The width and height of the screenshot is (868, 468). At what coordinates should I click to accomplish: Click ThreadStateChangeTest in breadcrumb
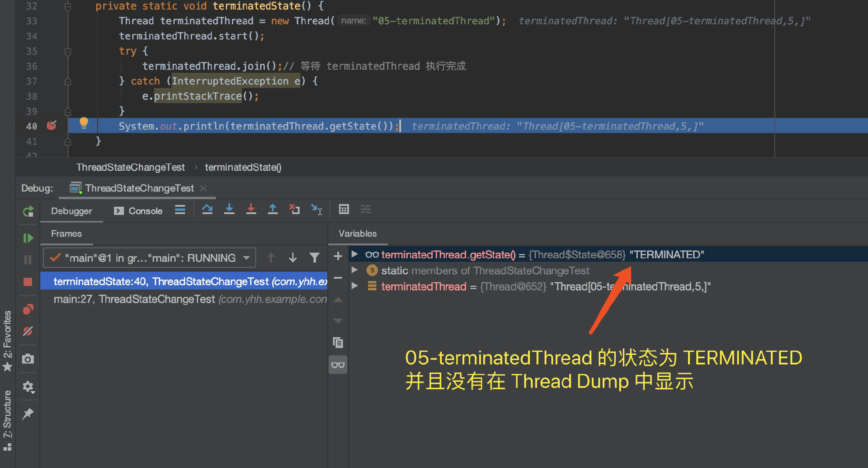pos(131,167)
